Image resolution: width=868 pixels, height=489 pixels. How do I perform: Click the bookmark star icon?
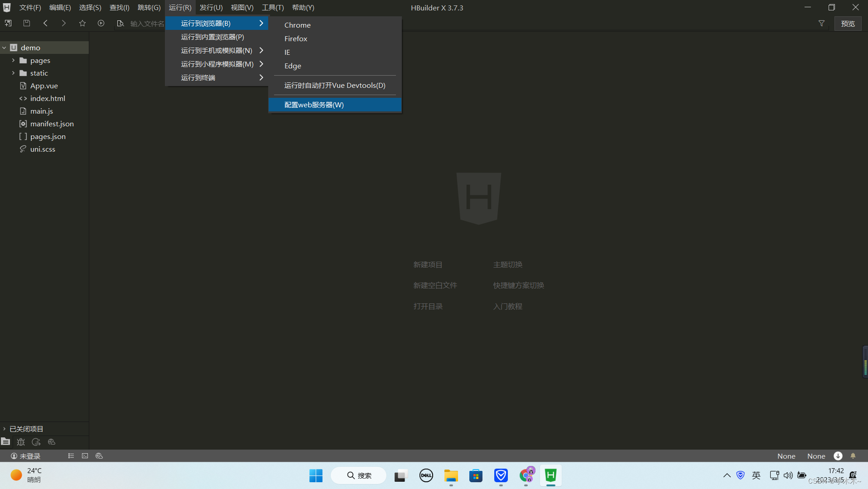click(x=82, y=23)
